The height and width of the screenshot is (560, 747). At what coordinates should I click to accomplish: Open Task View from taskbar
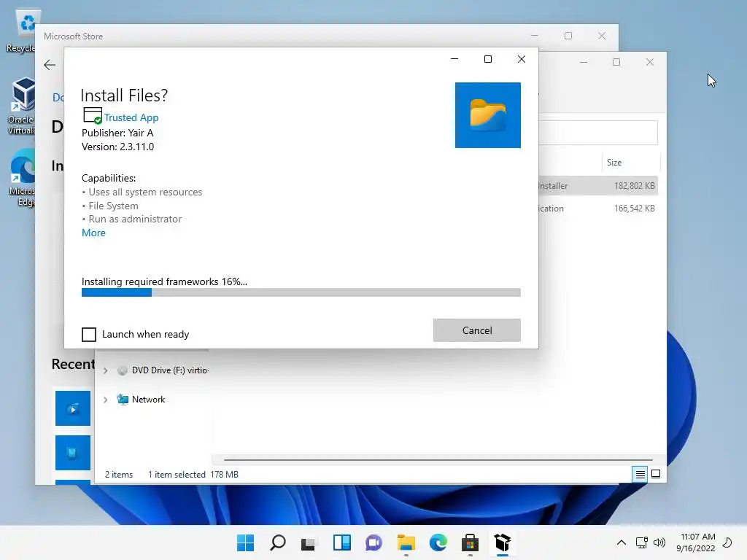coord(309,542)
